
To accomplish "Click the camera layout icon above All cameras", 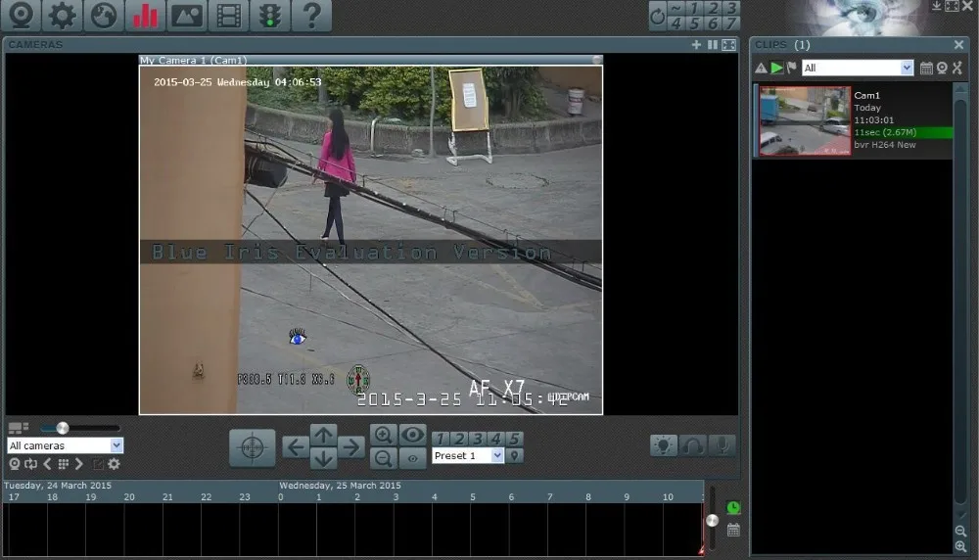I will (18, 428).
